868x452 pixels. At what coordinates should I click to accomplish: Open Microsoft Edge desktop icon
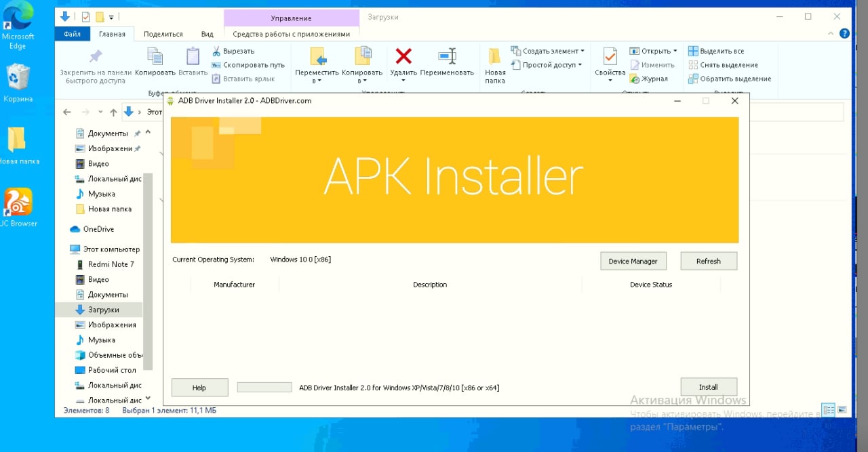pos(18,26)
